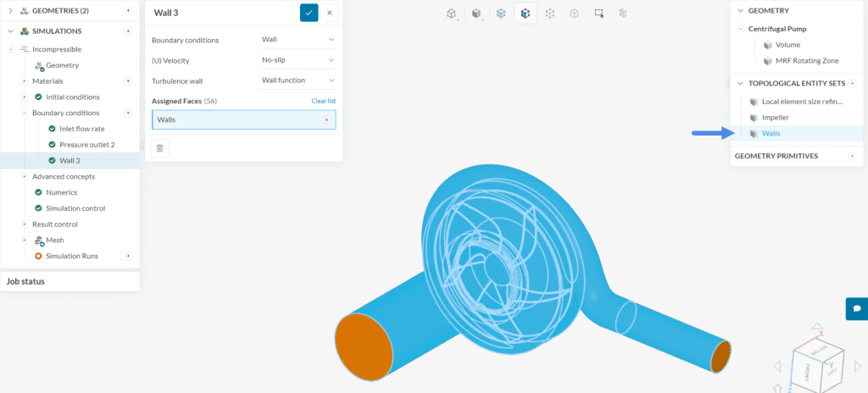868x393 pixels.
Task: Collapse the Boundary conditions tree node
Action: [25, 113]
